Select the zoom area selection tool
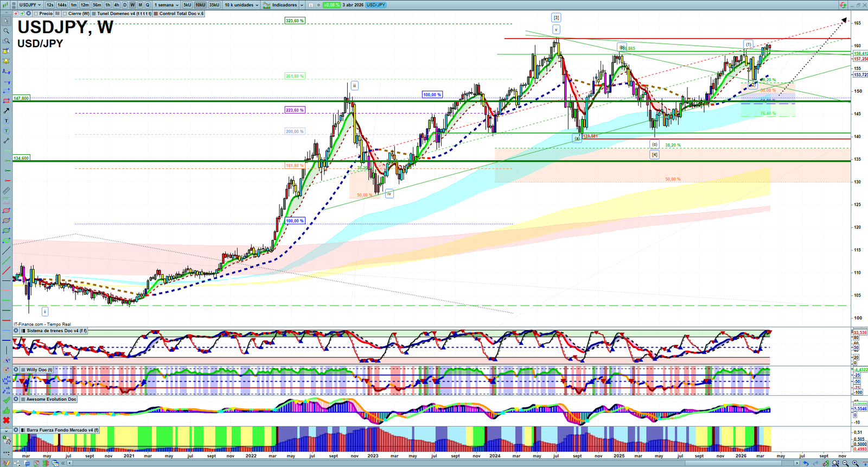The height and width of the screenshot is (467, 868). tap(6, 41)
